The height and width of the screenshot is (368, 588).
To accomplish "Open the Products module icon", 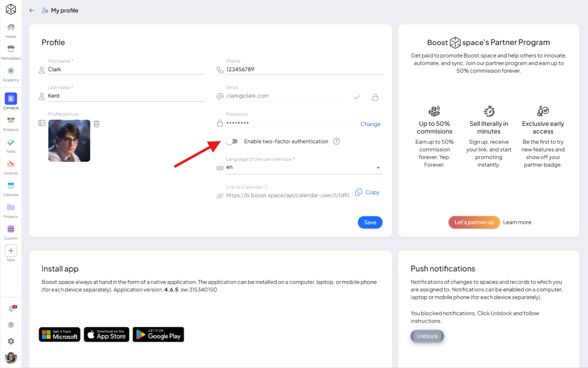I will (11, 120).
